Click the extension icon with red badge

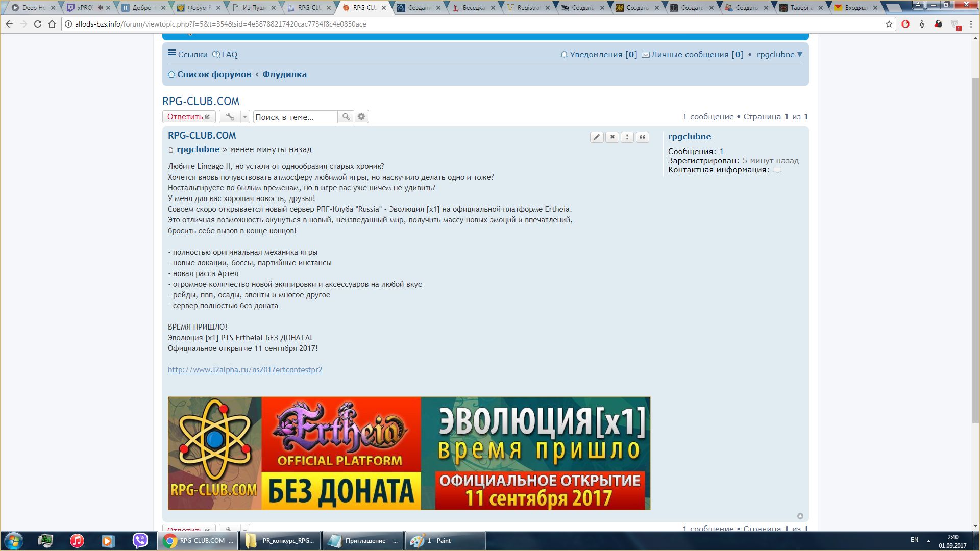(955, 24)
